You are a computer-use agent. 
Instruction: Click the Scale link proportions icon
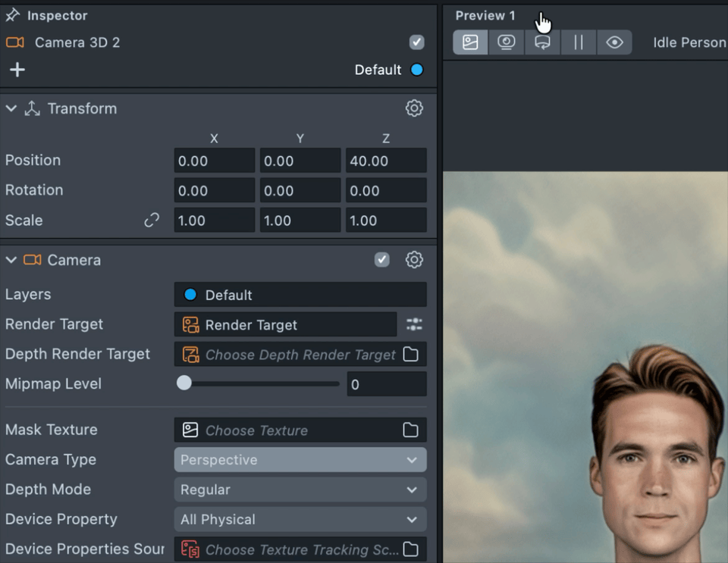tap(152, 221)
